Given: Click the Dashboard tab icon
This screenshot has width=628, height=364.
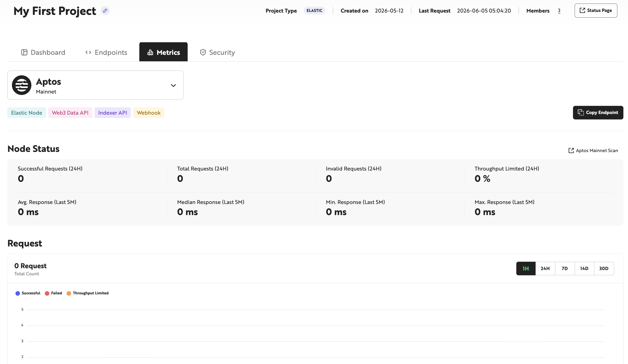Looking at the screenshot, I should (24, 52).
